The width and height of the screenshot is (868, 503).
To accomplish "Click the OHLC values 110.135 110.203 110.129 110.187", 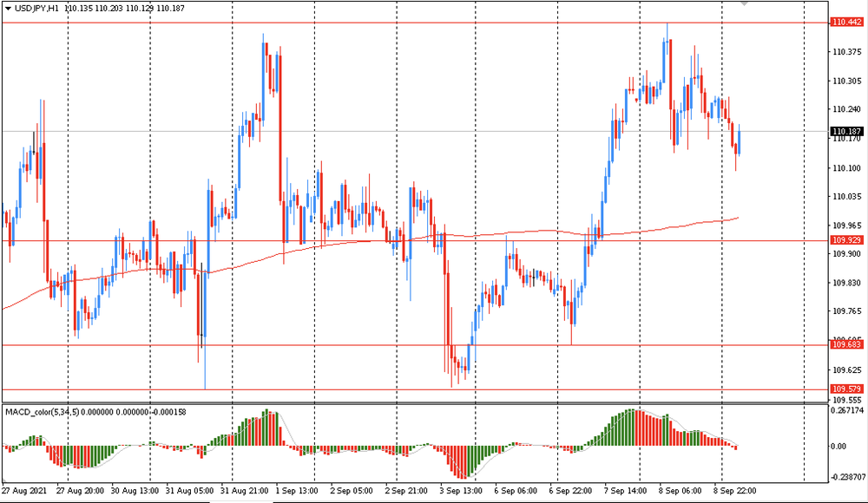I will (x=124, y=9).
